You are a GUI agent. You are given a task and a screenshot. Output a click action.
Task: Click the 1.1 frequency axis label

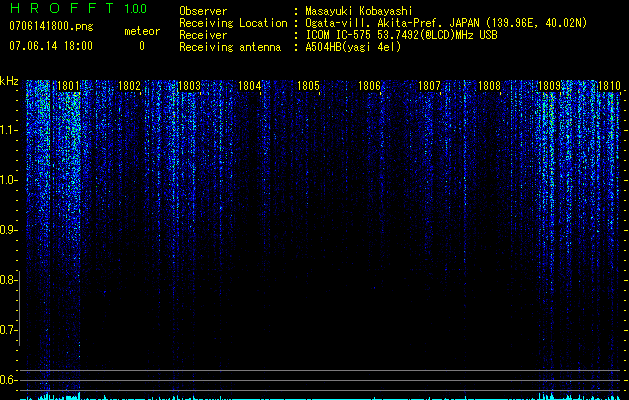tap(8, 131)
